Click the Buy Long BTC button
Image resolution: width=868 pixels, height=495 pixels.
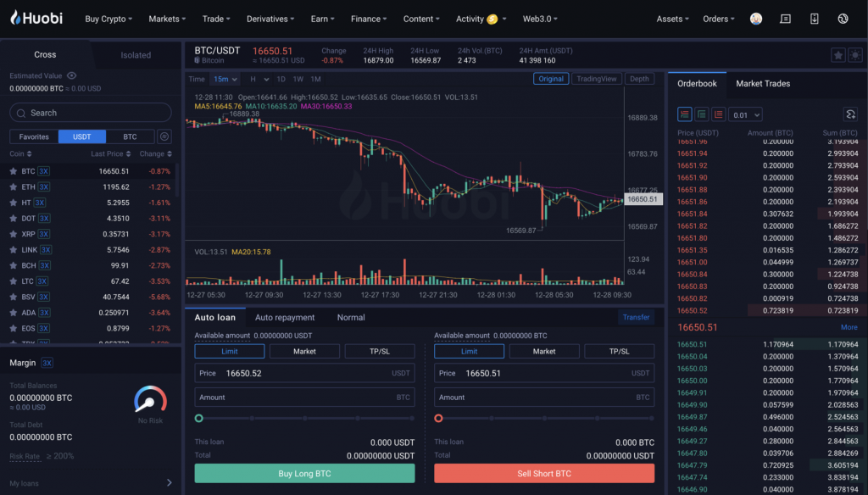[x=304, y=474]
